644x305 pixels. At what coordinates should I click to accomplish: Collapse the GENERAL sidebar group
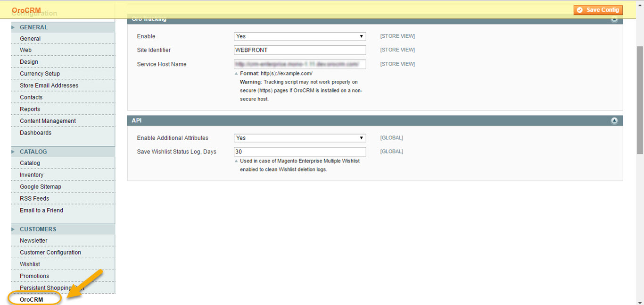[x=63, y=27]
